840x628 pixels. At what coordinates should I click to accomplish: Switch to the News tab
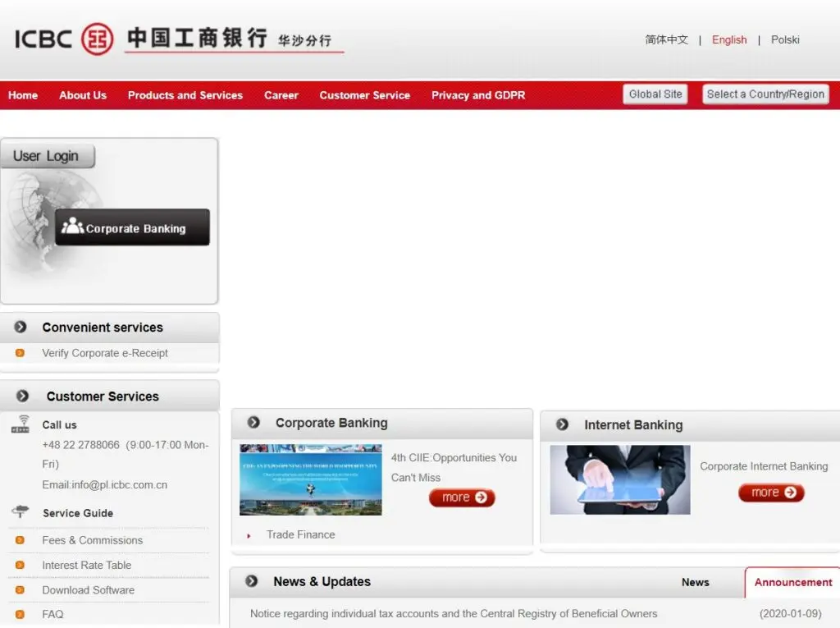(x=695, y=582)
